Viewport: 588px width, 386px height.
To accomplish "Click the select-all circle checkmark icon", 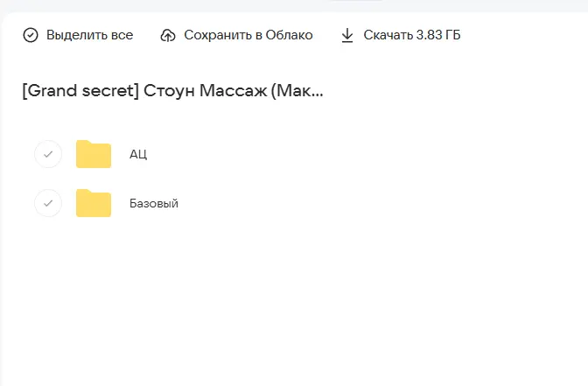I will click(x=31, y=35).
